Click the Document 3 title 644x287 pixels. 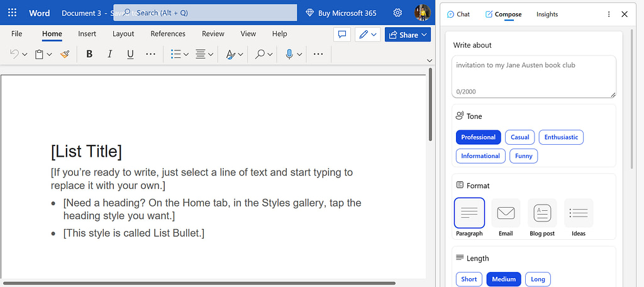coord(81,13)
